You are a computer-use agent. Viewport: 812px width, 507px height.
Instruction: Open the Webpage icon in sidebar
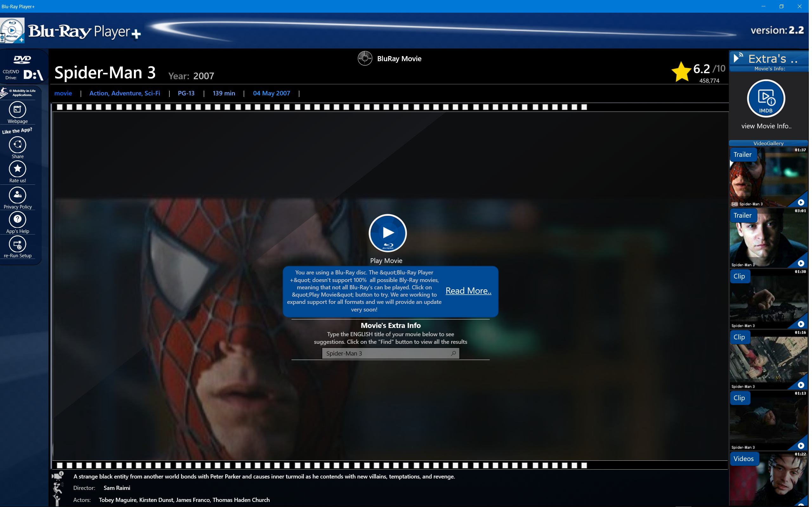click(17, 110)
